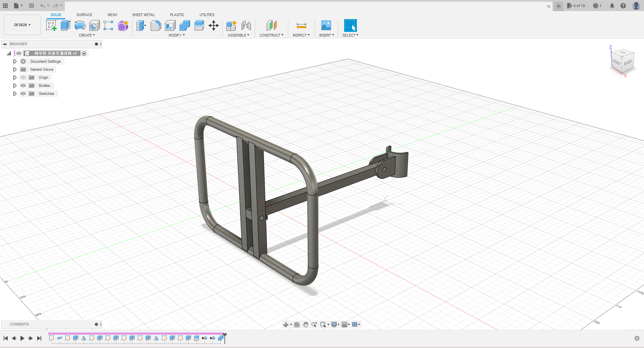This screenshot has width=644, height=348.
Task: Switch to the PLASTIC tab
Action: tap(177, 15)
